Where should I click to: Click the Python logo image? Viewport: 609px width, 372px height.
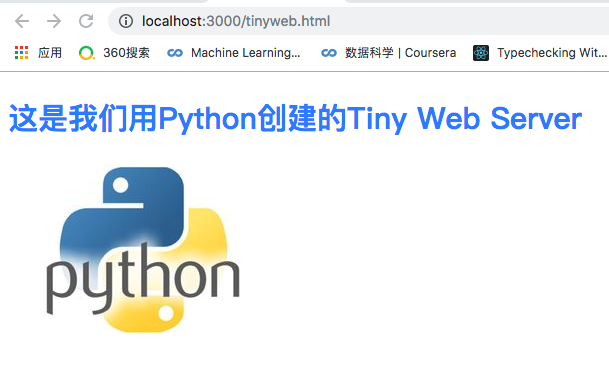(143, 249)
